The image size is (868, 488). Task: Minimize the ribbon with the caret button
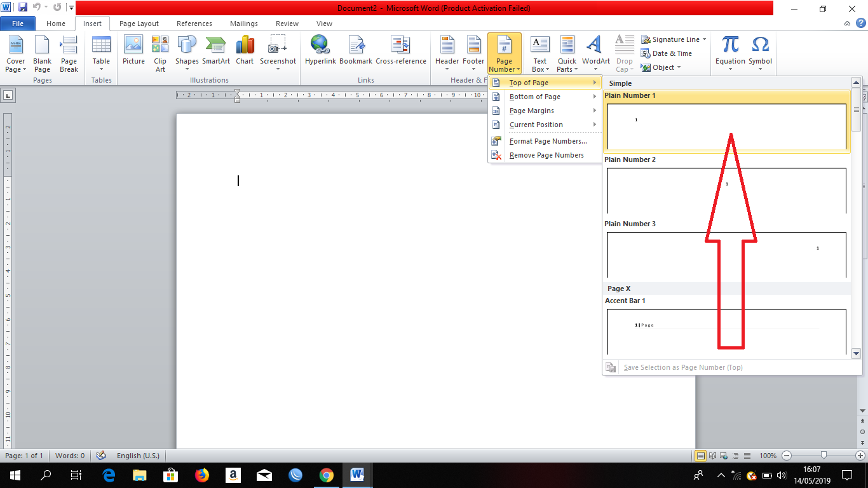pyautogui.click(x=847, y=24)
